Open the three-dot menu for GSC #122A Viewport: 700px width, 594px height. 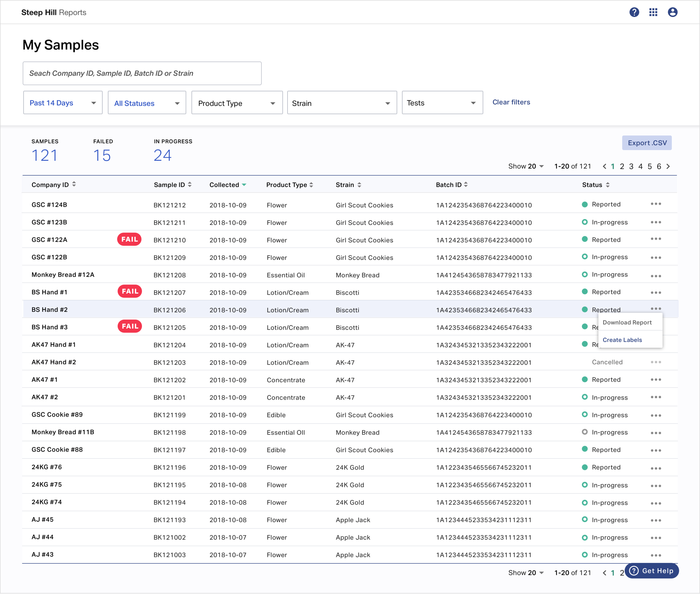click(655, 239)
